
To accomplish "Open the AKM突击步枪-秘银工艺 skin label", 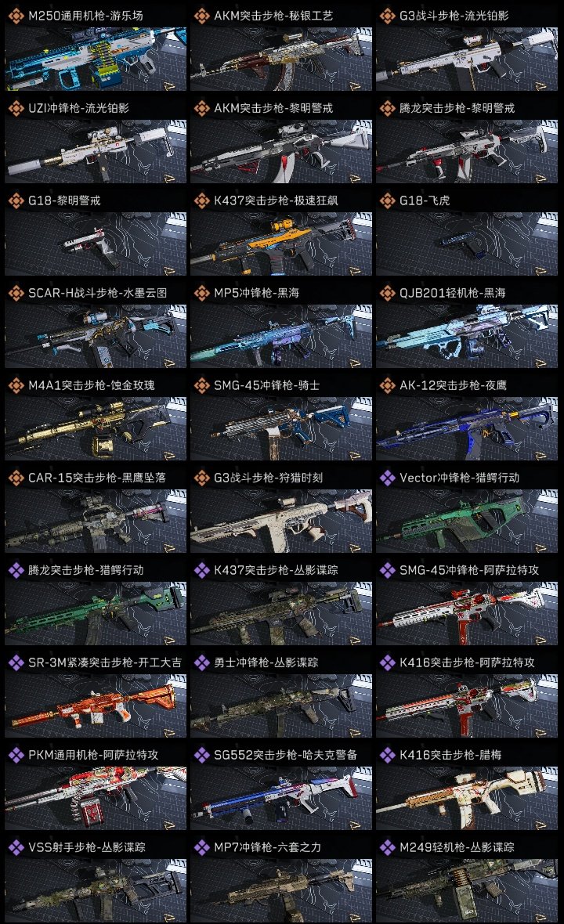I will 273,16.
